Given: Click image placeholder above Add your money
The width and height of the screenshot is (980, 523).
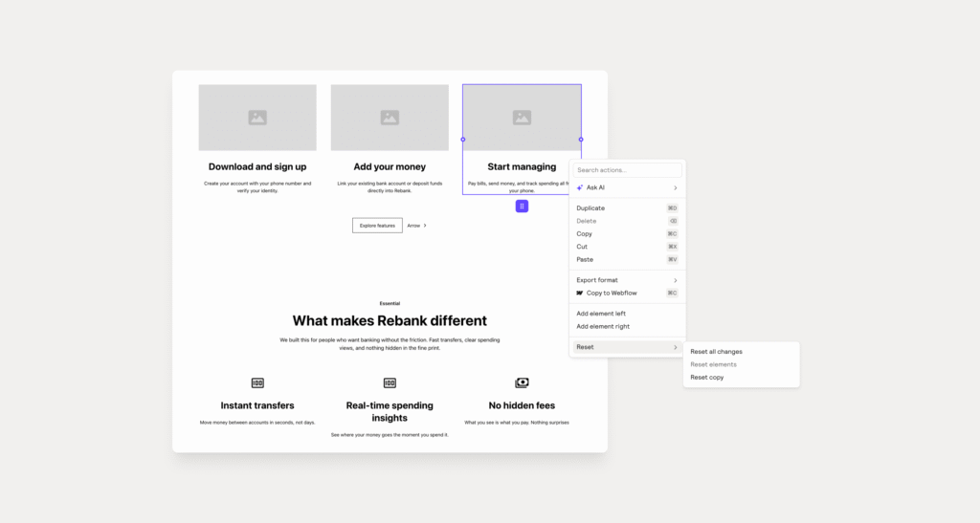Looking at the screenshot, I should point(390,118).
